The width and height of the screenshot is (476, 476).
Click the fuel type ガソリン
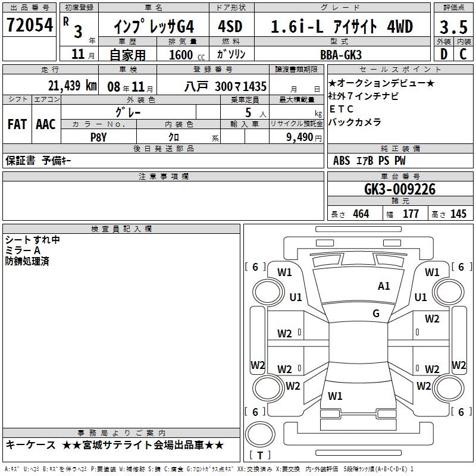point(231,54)
